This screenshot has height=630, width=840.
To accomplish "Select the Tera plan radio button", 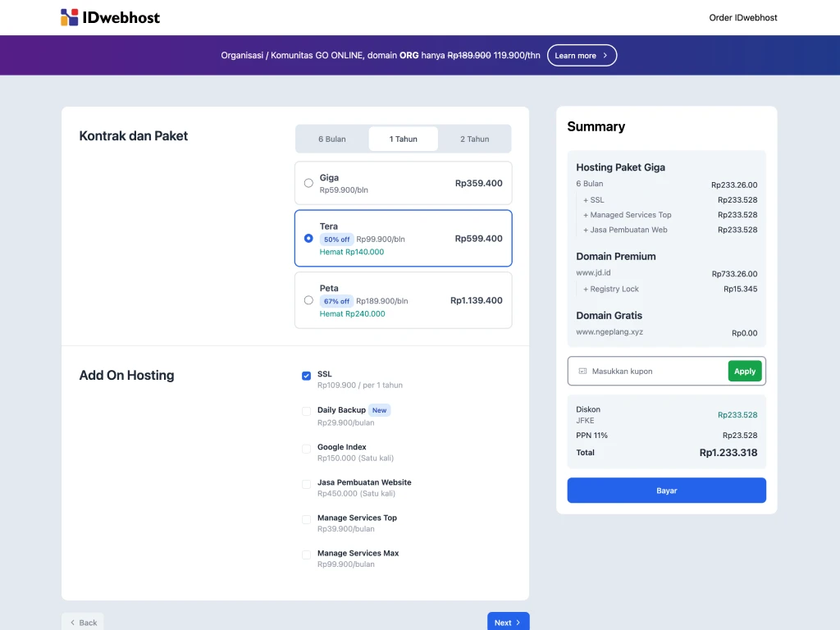I will 308,239.
